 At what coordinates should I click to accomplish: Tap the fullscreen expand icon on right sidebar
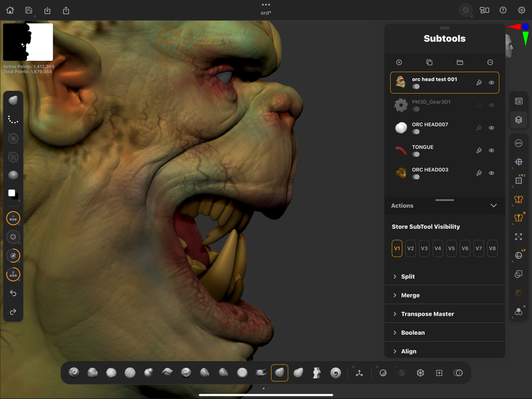tap(518, 237)
